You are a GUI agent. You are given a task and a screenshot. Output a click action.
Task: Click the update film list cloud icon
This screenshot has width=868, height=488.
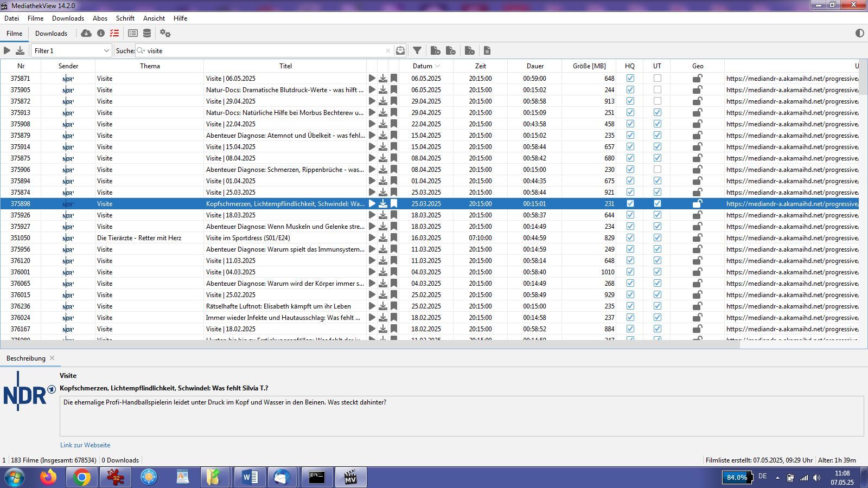coord(86,33)
